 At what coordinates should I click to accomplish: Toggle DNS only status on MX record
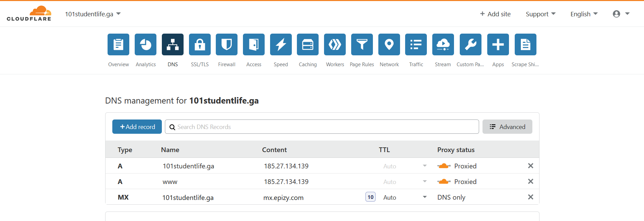point(451,197)
